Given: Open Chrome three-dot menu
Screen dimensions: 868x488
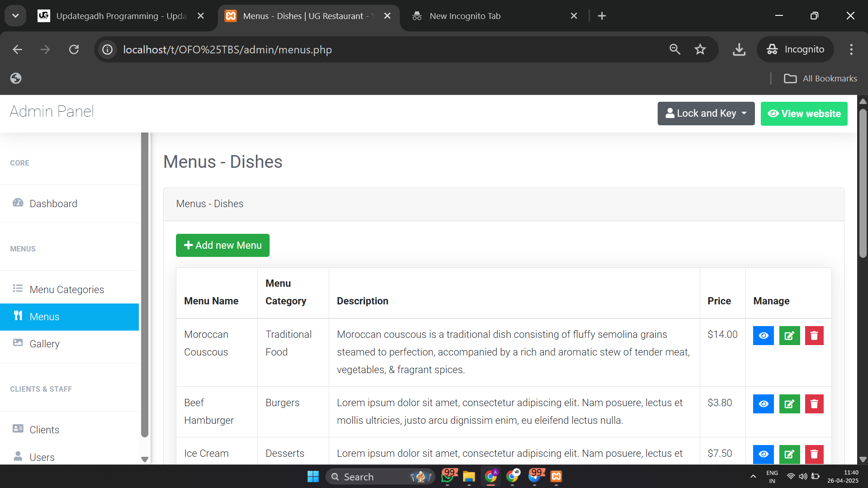Looking at the screenshot, I should pos(851,49).
